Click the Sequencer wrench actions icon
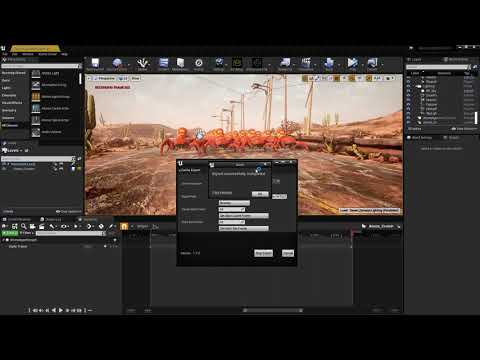Viewport: 480px width, 360px height. pos(52,226)
